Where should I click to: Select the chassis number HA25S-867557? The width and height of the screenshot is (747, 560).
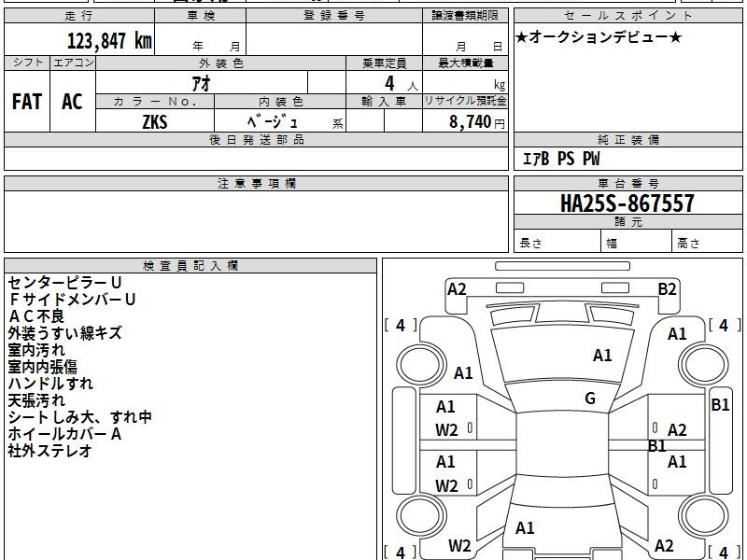(627, 203)
